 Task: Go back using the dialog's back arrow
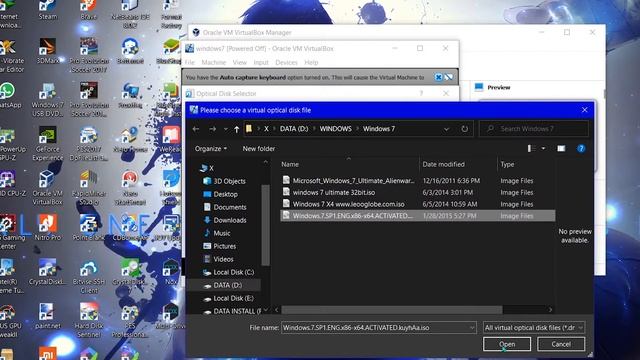click(196, 129)
